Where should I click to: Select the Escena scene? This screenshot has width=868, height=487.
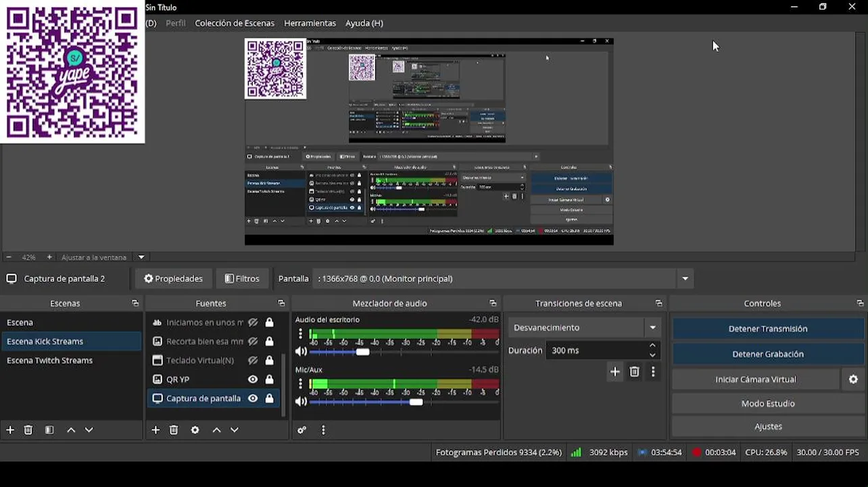point(72,323)
